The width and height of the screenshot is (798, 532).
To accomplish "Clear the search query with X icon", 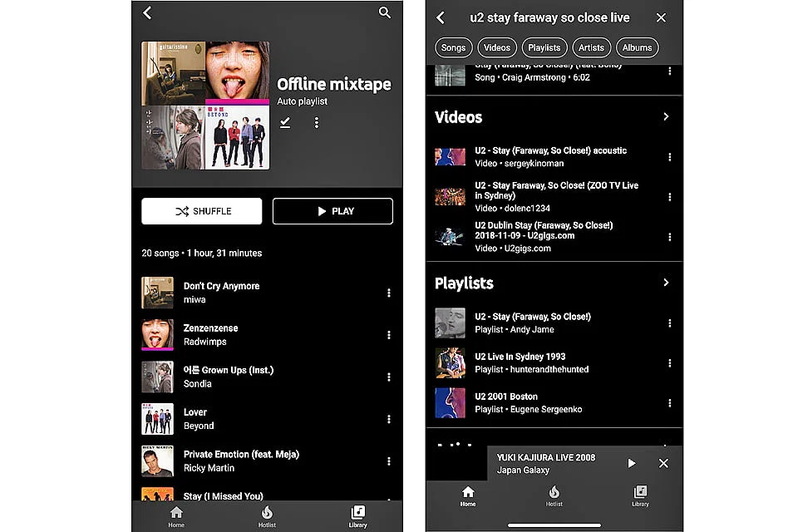I will [661, 17].
